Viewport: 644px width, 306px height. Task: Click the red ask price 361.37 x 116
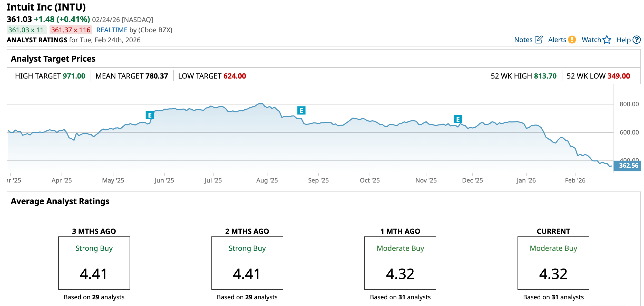tap(71, 30)
